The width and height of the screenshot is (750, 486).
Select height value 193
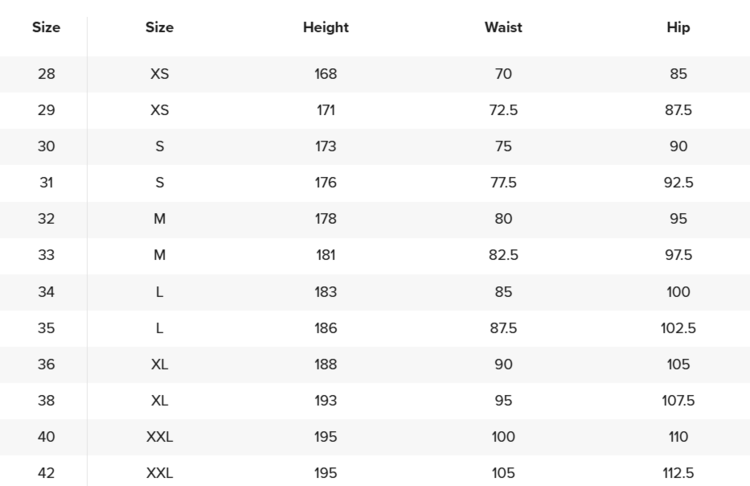[x=326, y=401]
